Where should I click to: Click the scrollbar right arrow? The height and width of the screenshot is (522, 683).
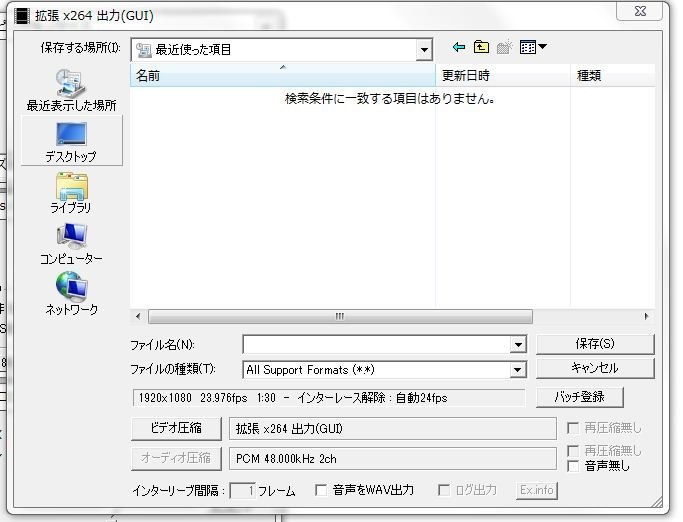tap(646, 316)
